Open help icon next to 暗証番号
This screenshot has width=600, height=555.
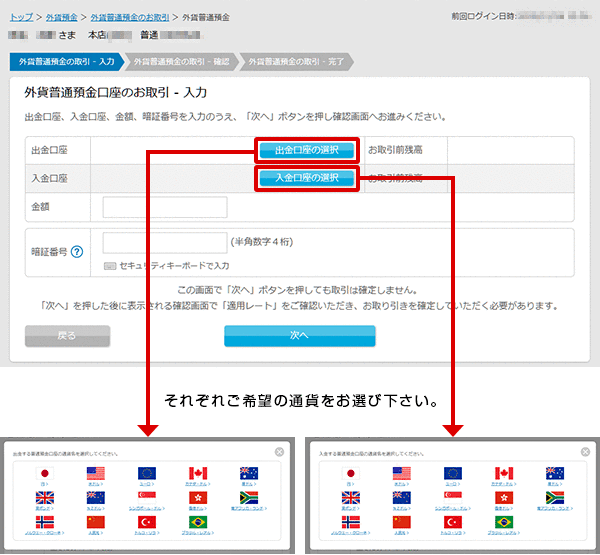point(76,252)
